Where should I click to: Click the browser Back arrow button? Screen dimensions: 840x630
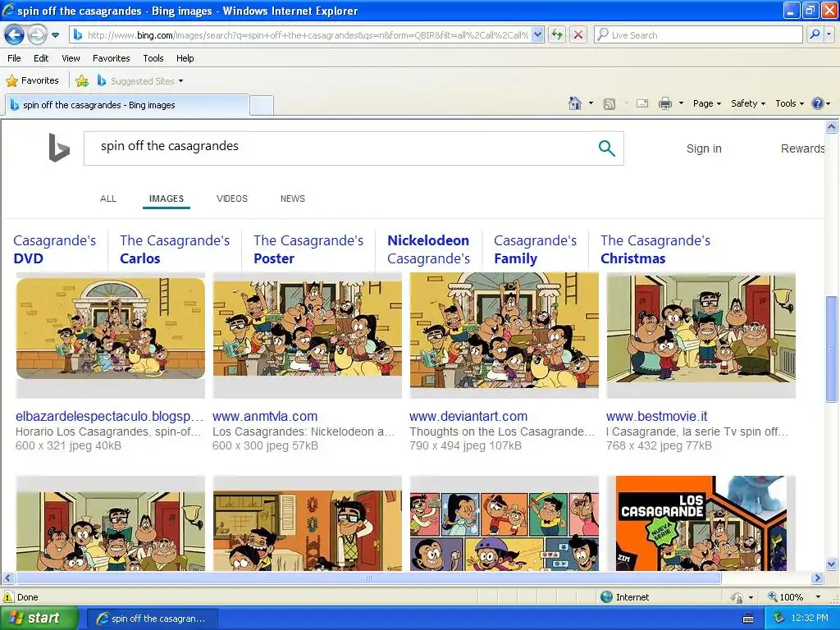14,35
